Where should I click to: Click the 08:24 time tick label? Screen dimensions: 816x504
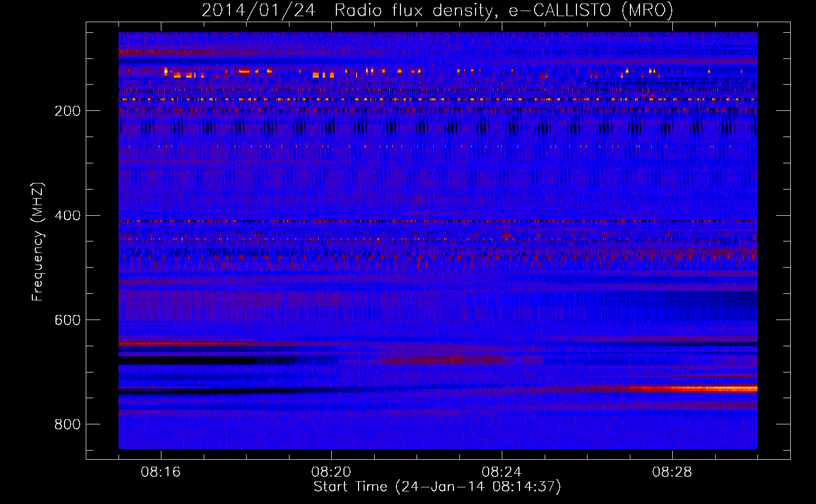click(502, 472)
